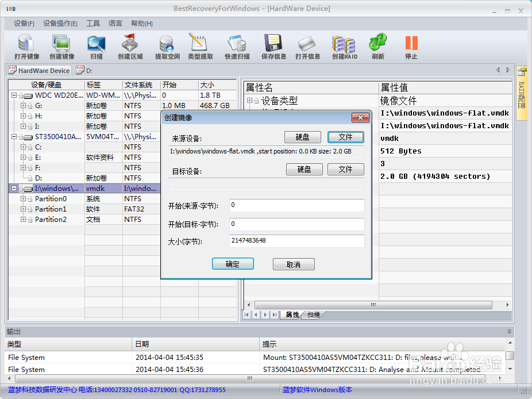Cancel the dialog with 取消
Screen dimensions: 532x399
tap(294, 264)
